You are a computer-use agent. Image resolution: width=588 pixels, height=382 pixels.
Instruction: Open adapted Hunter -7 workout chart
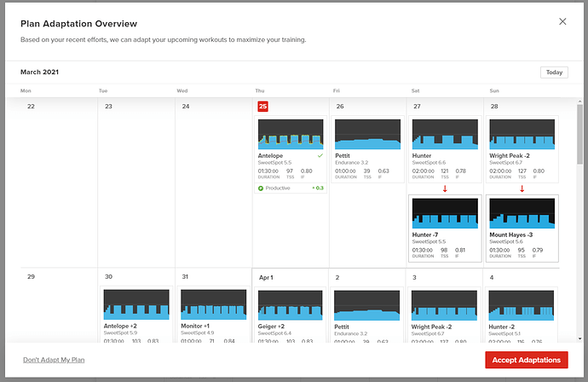pos(445,213)
